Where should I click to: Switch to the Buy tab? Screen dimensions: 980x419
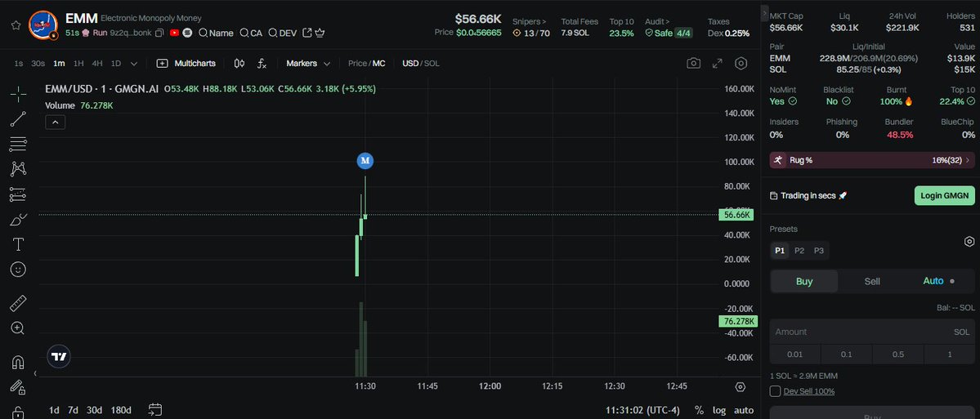pyautogui.click(x=803, y=281)
